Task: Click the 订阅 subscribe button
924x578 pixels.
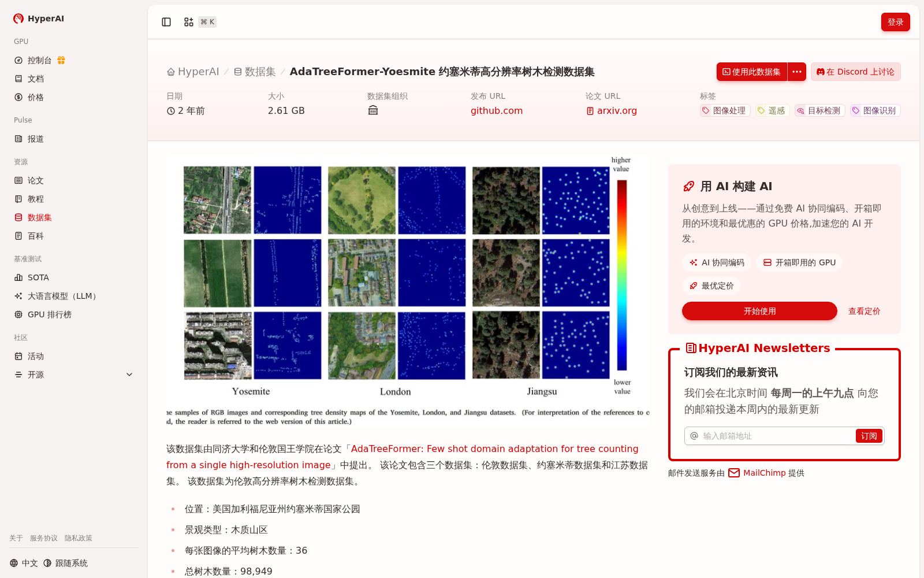Action: (869, 436)
